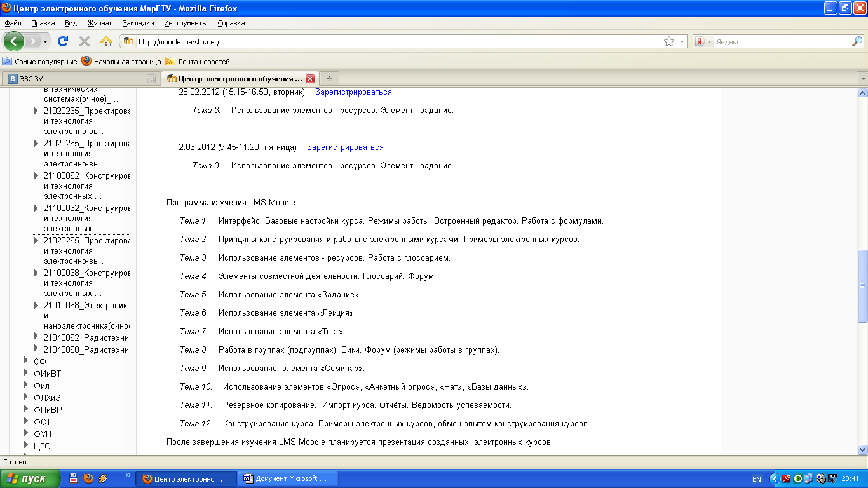
Task: Bookmark this page with the star icon
Action: 669,41
